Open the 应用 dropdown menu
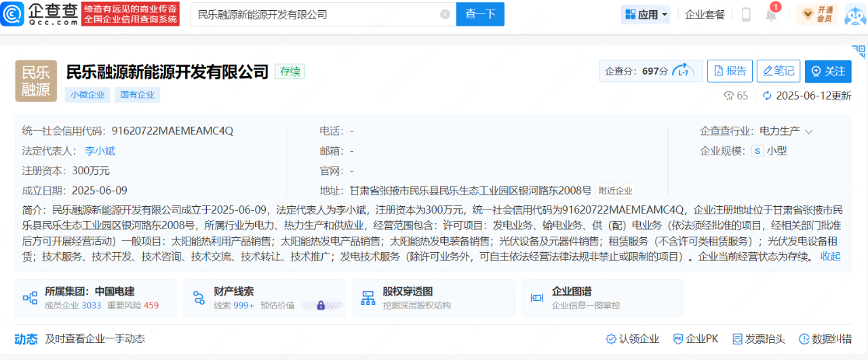The width and height of the screenshot is (868, 360). [x=646, y=14]
